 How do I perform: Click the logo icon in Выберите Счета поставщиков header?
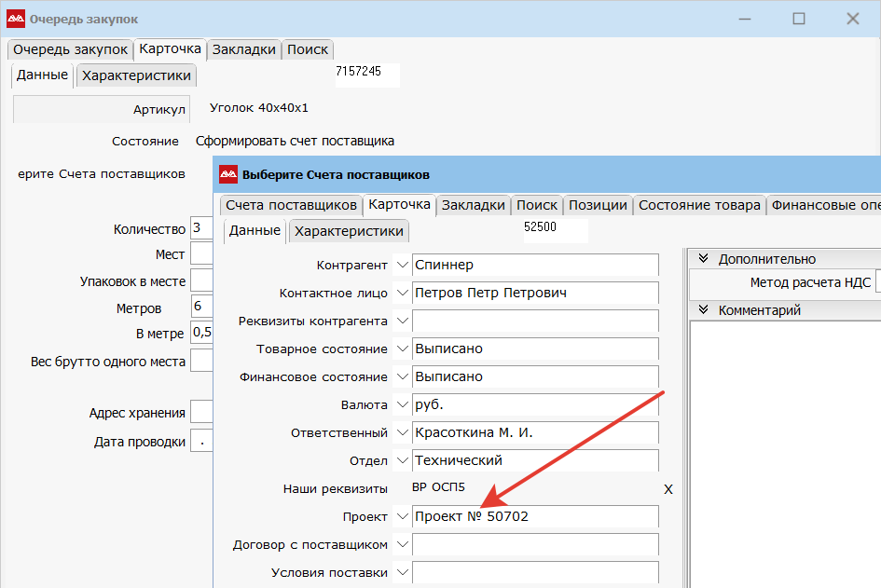pos(227,174)
